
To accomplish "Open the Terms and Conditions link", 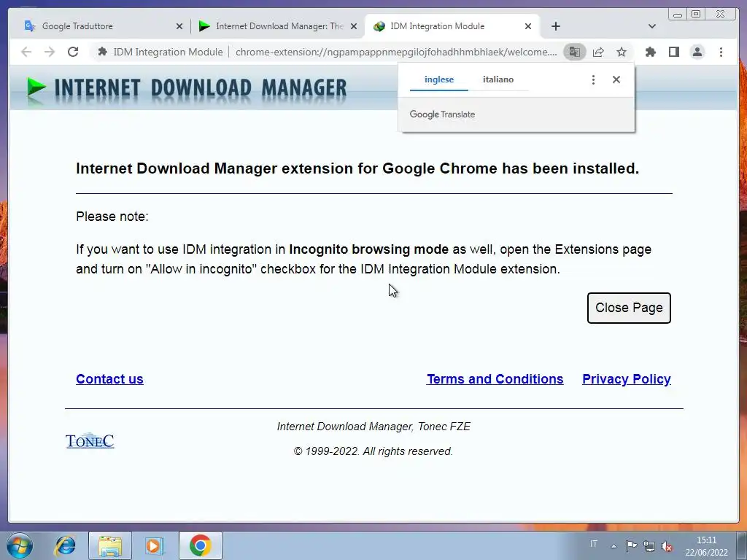I will pos(495,379).
